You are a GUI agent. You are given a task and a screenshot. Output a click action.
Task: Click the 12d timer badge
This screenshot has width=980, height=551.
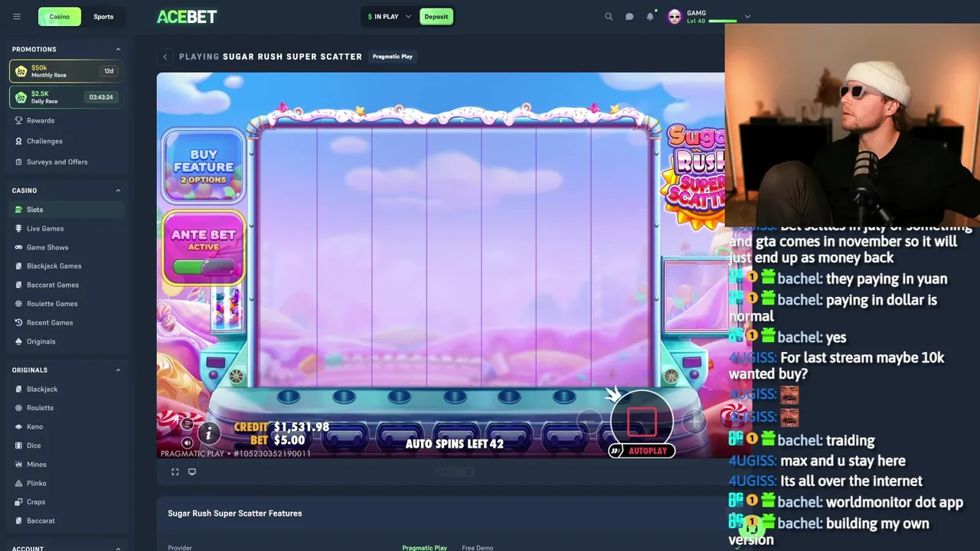point(109,71)
